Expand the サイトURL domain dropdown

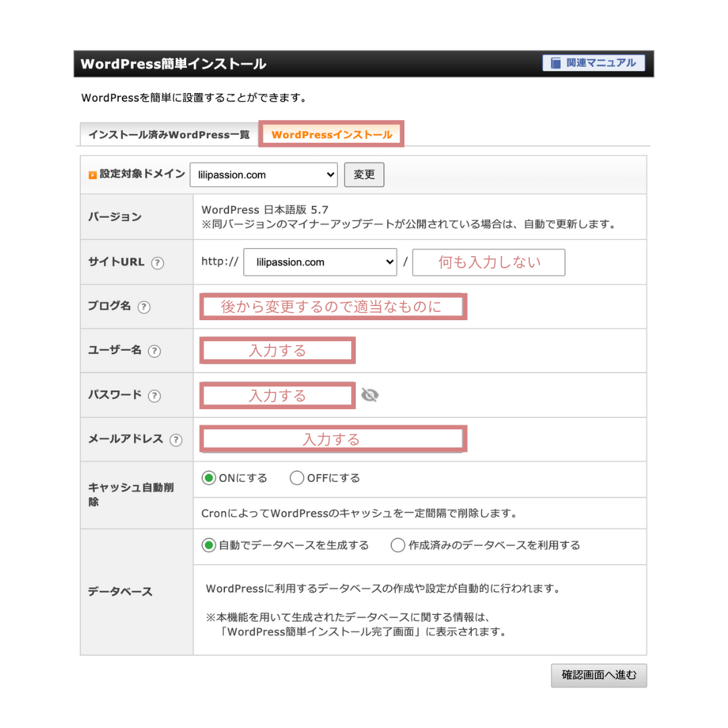coord(320,262)
